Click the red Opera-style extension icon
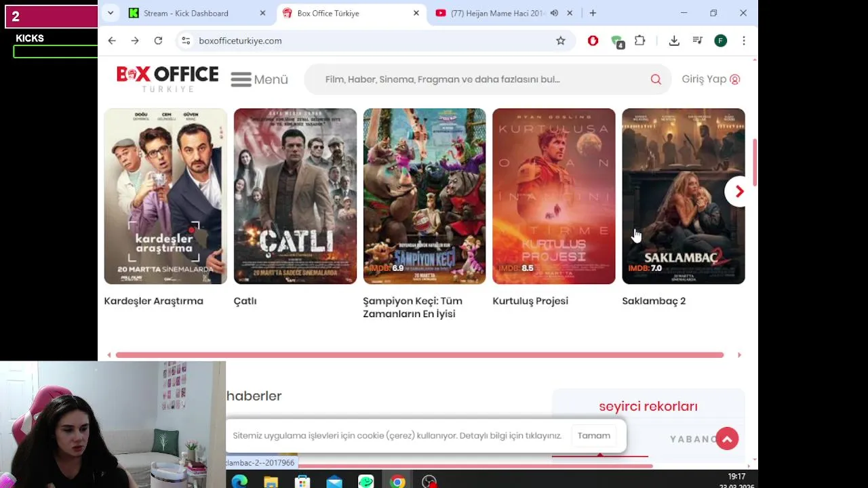This screenshot has height=488, width=868. [593, 41]
